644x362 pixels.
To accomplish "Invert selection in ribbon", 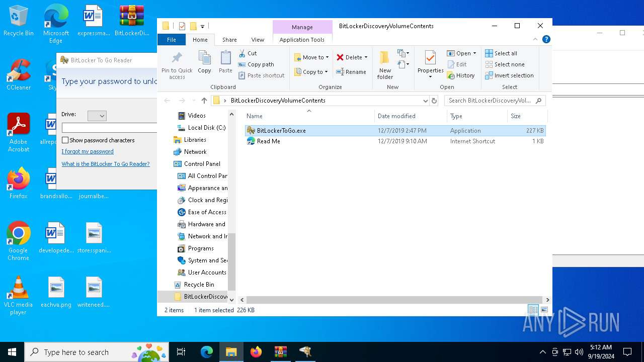I will tap(509, 75).
